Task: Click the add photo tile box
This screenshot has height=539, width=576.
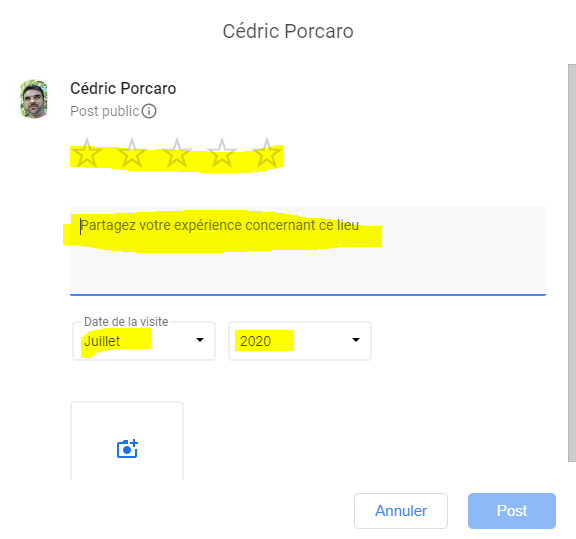Action: (127, 441)
